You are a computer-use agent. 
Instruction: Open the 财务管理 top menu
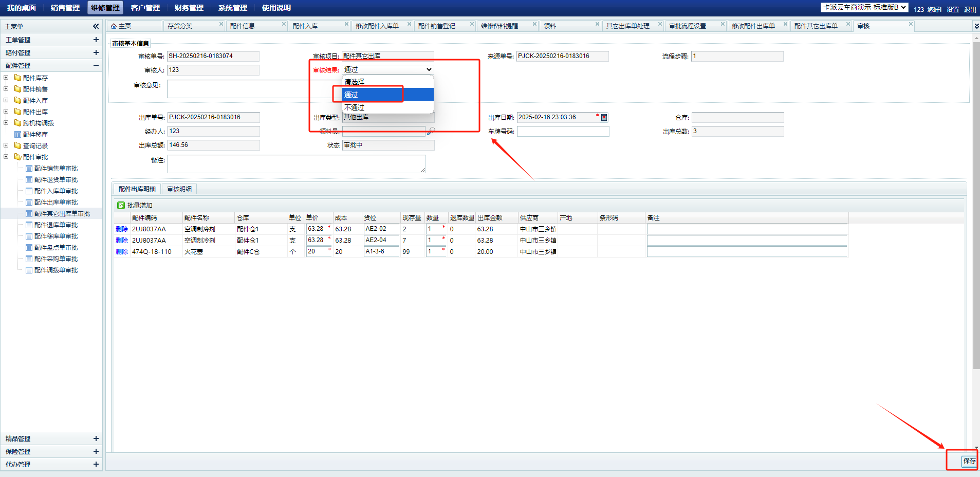click(x=189, y=8)
